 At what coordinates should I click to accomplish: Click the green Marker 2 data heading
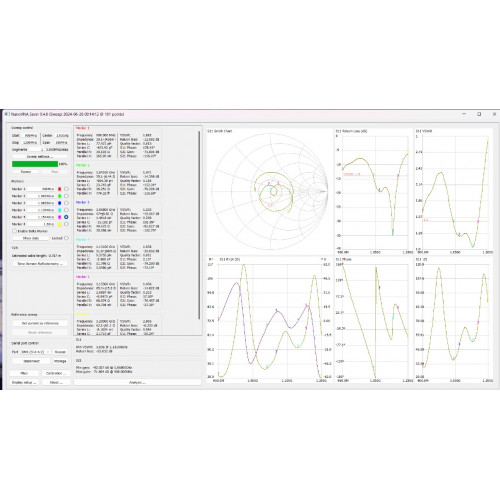coord(83,165)
